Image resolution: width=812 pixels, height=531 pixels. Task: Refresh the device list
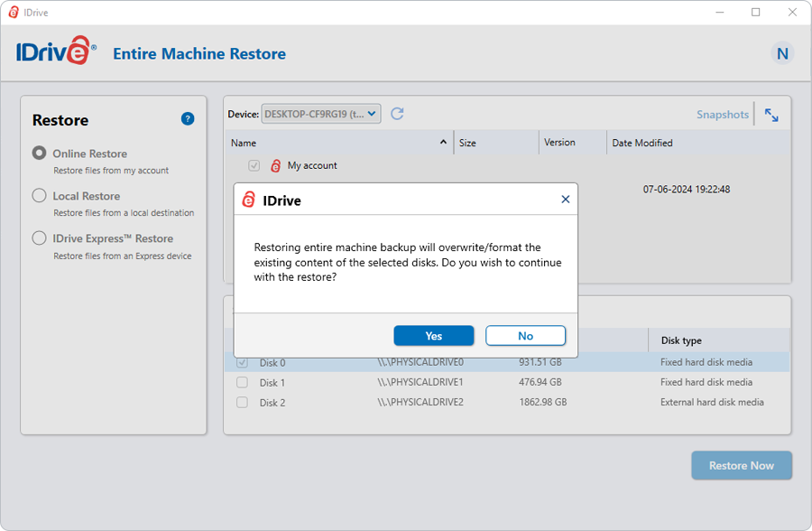397,114
